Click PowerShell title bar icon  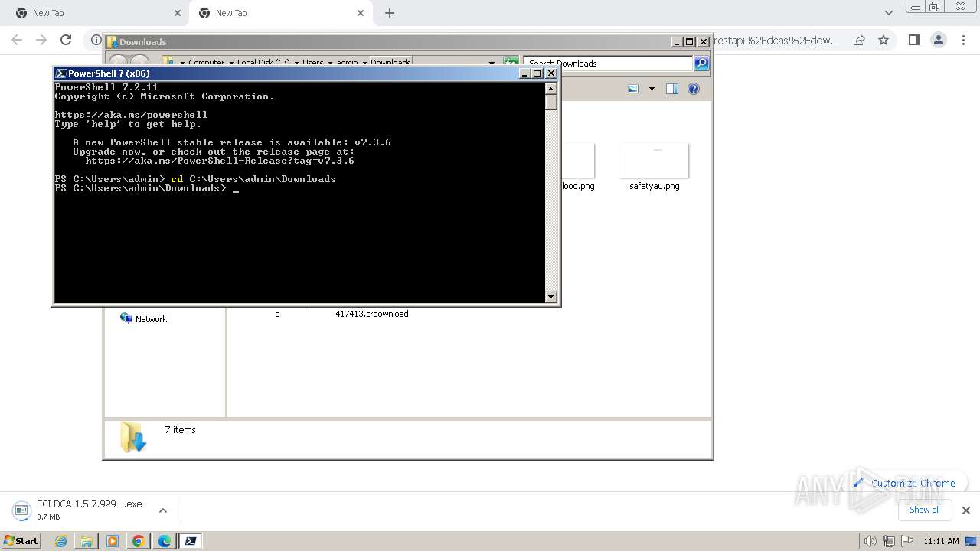coord(60,73)
